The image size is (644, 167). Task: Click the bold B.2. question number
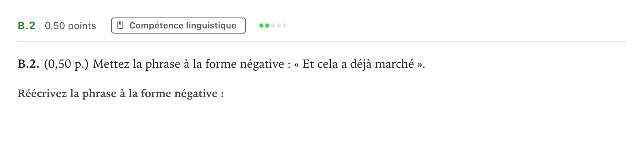(x=28, y=64)
